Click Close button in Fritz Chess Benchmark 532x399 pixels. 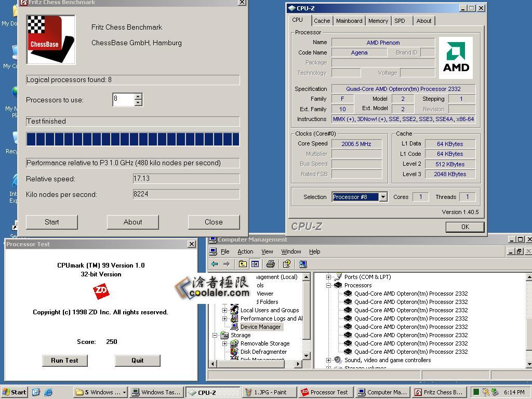[214, 222]
